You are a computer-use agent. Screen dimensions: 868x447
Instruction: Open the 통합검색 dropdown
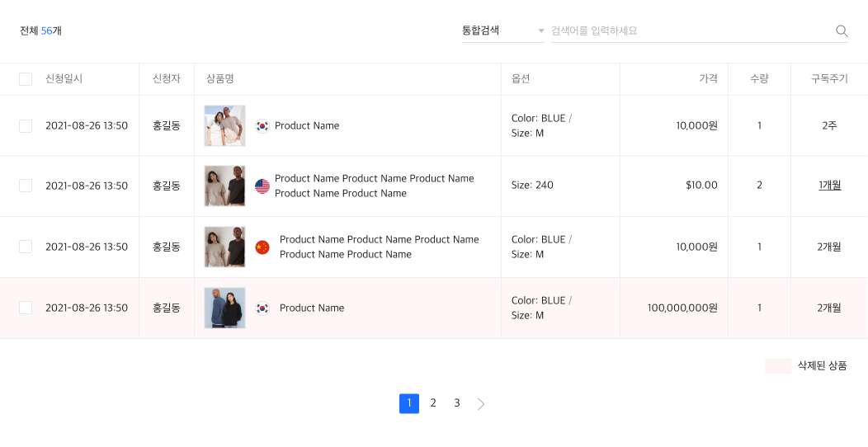click(495, 31)
